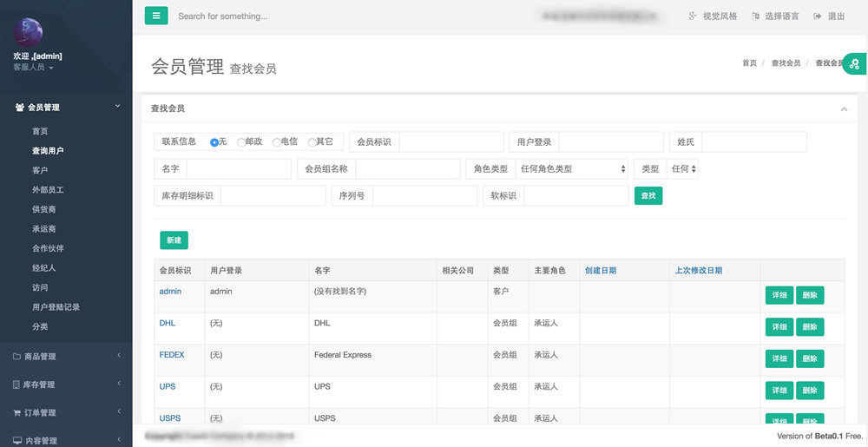
Task: Click the 名字 input field
Action: pyautogui.click(x=239, y=169)
